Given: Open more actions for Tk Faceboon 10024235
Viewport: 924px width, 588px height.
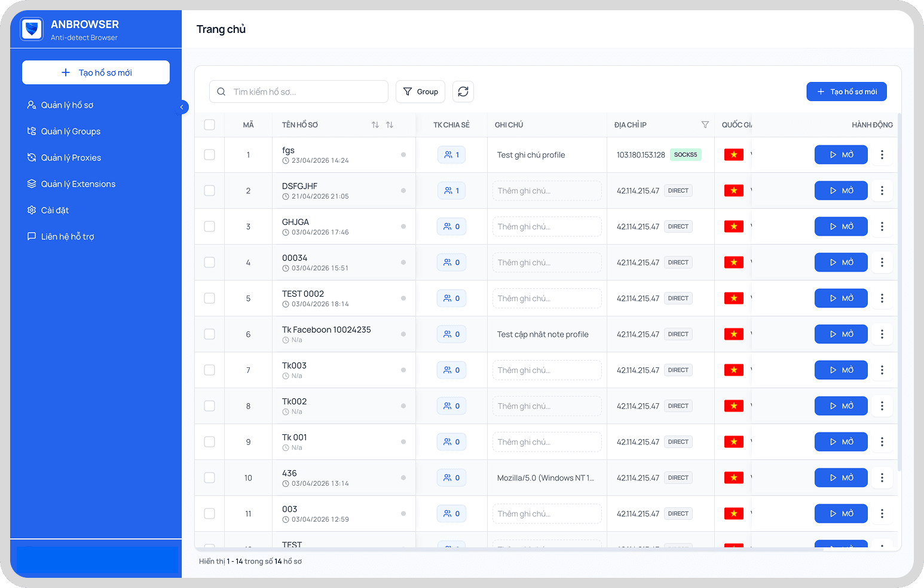Looking at the screenshot, I should click(882, 334).
